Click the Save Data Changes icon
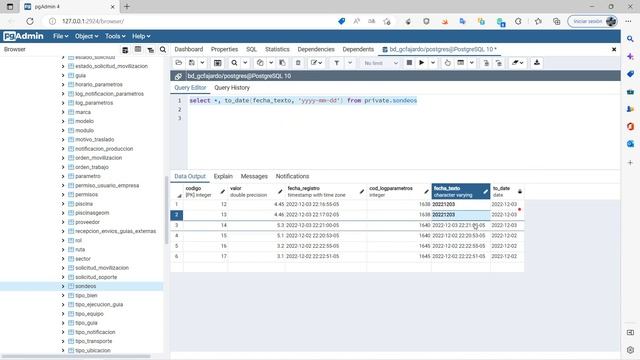 click(218, 63)
